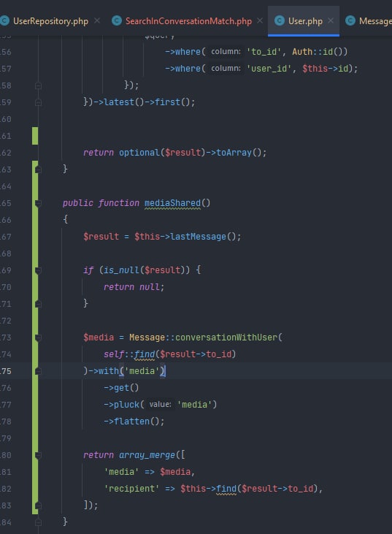Click $this->find on line 82
The height and width of the screenshot is (534, 392).
coord(208,489)
